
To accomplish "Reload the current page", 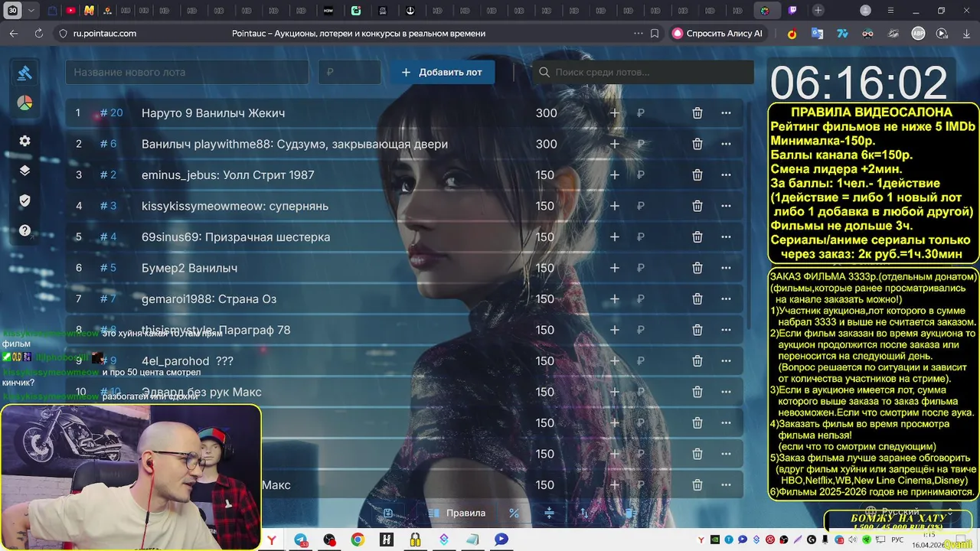I will point(39,34).
